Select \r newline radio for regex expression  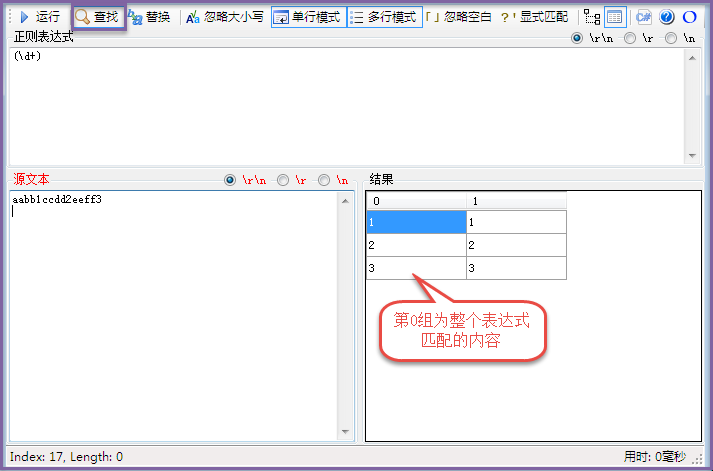630,38
